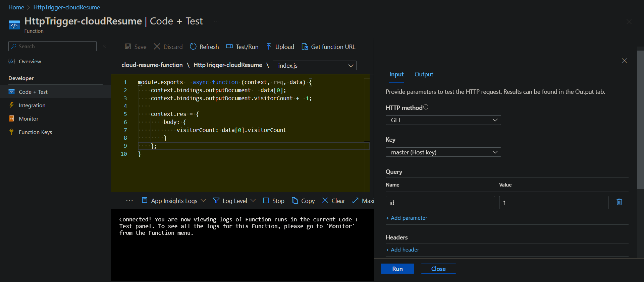Get the function URL
Screen dimensions: 644x282
328,47
